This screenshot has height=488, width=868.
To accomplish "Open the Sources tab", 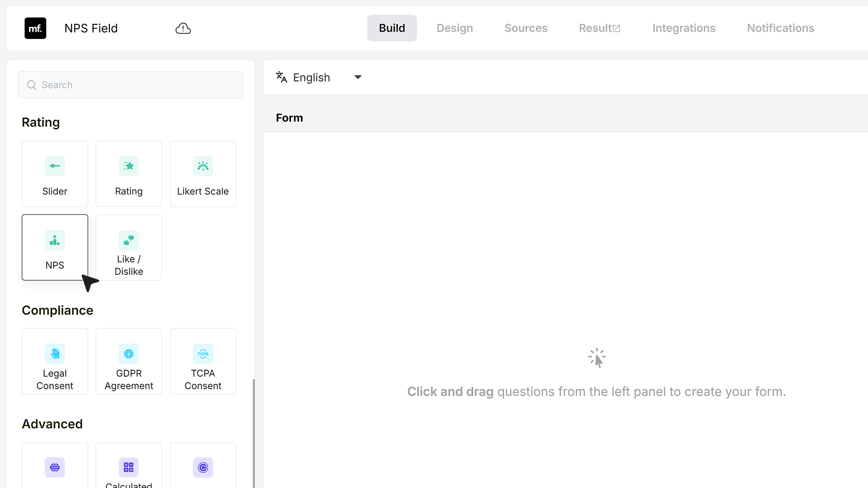I will [526, 28].
